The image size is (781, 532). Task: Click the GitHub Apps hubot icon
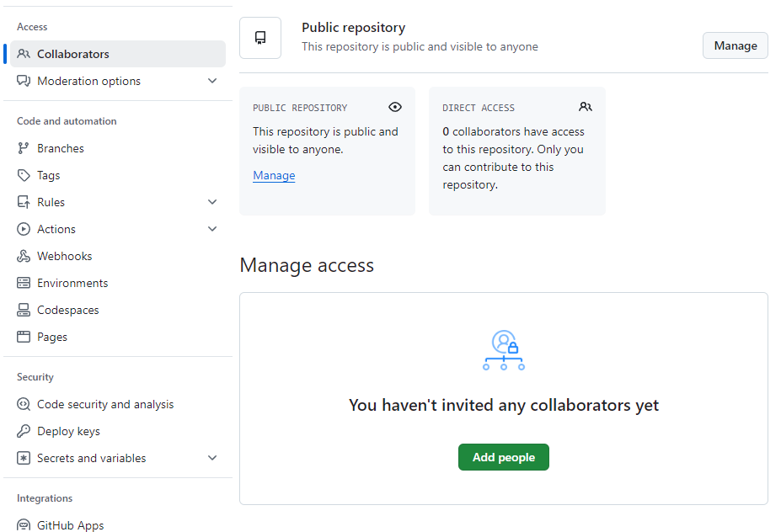click(x=24, y=525)
